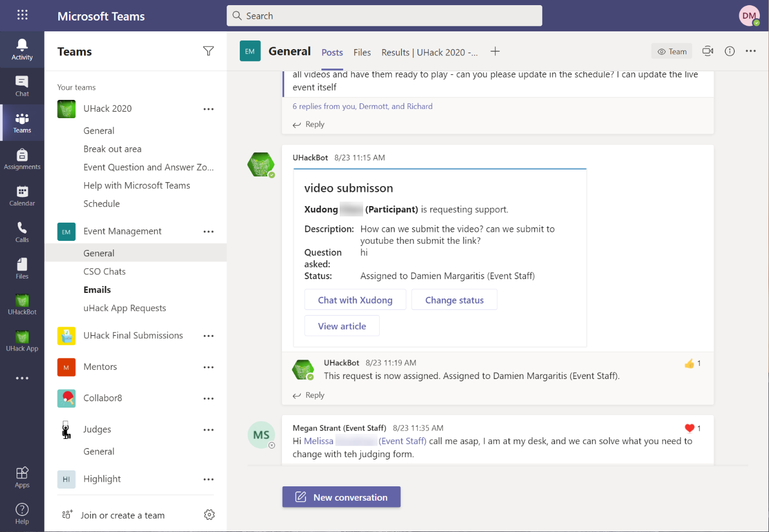Image resolution: width=769 pixels, height=532 pixels.
Task: Click the filter teams funnel icon
Action: click(208, 51)
